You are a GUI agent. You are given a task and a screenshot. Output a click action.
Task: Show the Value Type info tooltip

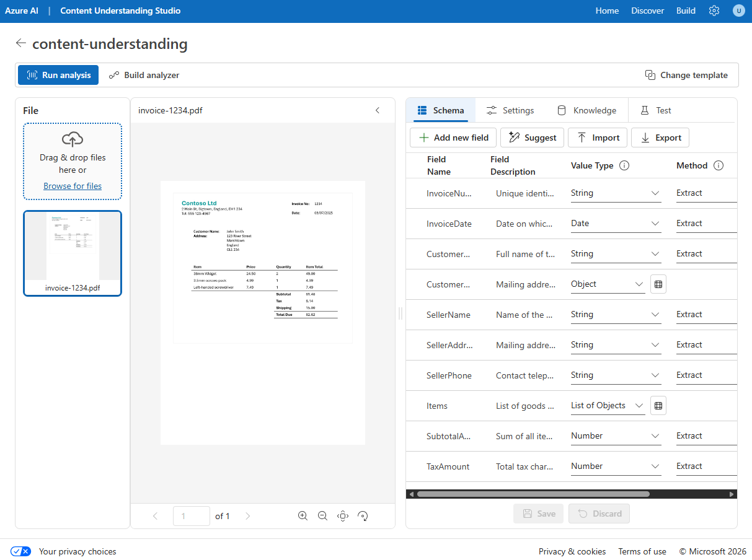[x=624, y=165]
